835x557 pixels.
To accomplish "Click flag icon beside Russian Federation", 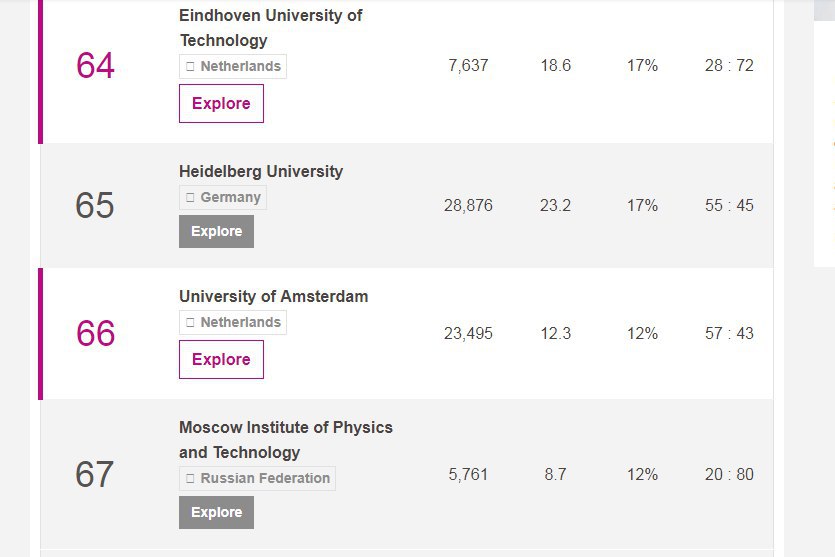I will coord(190,478).
